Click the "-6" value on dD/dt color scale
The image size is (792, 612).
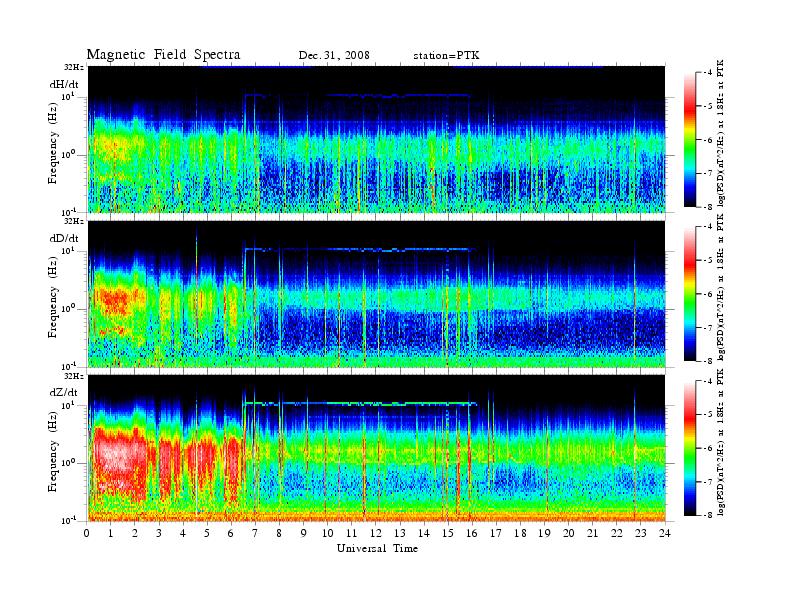(x=708, y=294)
